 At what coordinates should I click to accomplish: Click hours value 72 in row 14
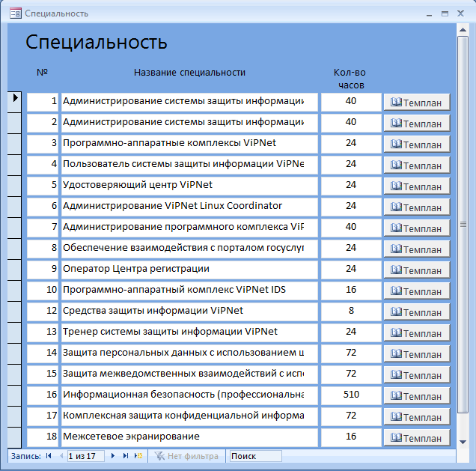point(351,353)
